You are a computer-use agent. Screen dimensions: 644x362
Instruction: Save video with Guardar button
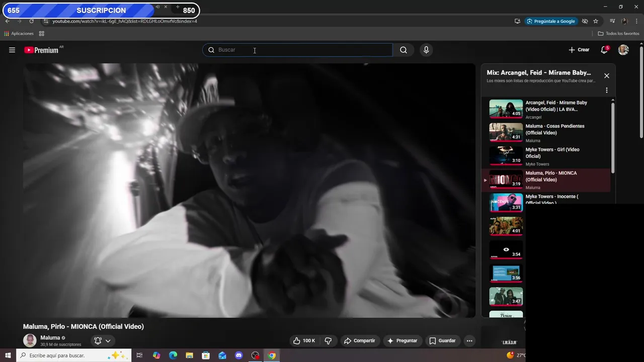click(x=442, y=340)
